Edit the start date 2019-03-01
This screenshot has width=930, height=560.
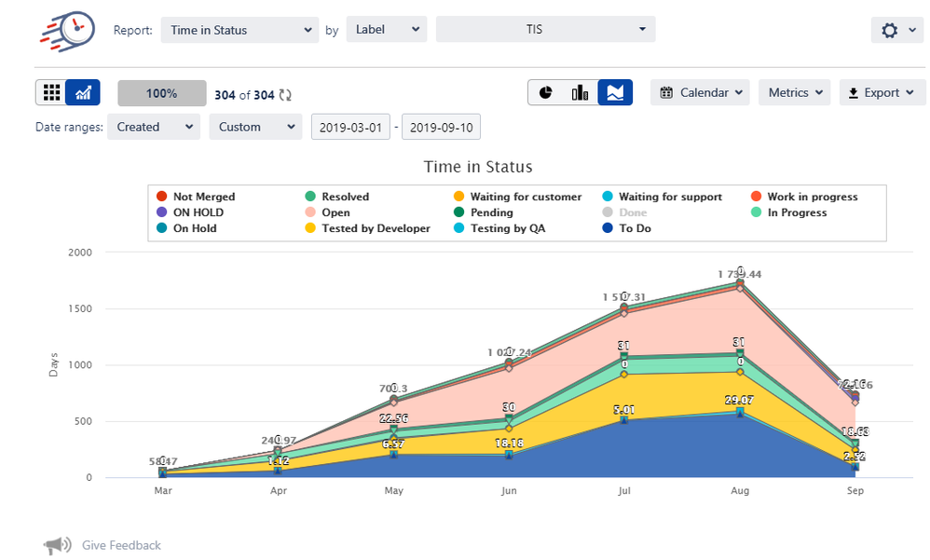(350, 127)
